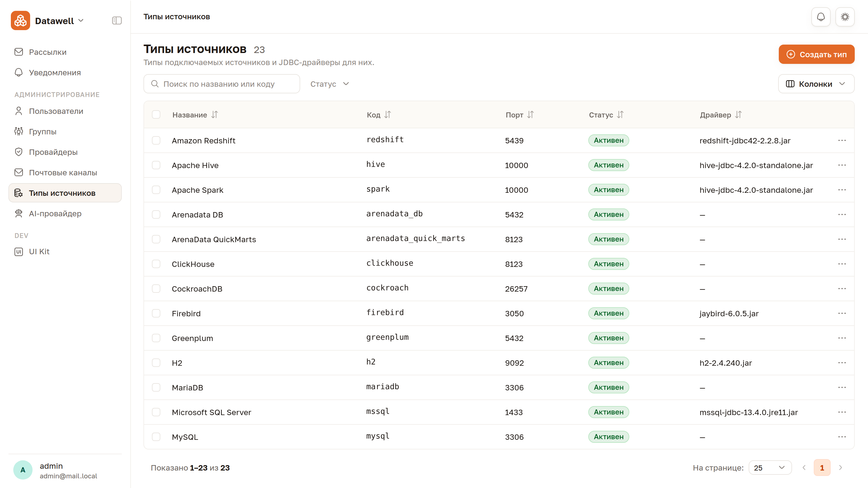Sort by Статус column arrows
Screen dimensions: 868x488
[620, 115]
